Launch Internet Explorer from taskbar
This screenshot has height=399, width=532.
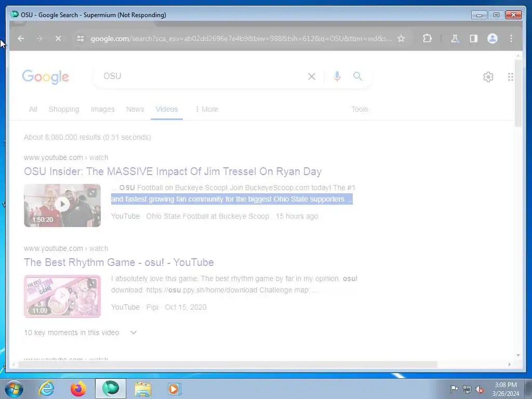tap(46, 389)
